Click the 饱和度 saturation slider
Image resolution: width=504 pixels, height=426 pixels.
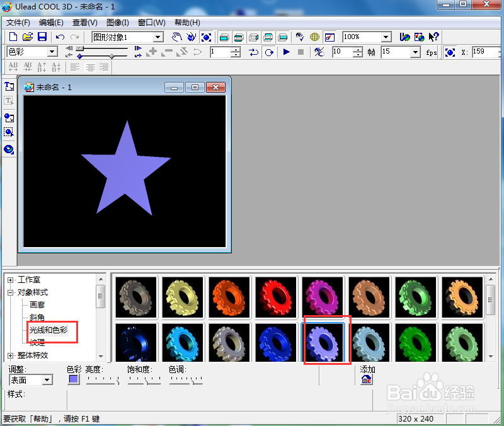(x=144, y=381)
